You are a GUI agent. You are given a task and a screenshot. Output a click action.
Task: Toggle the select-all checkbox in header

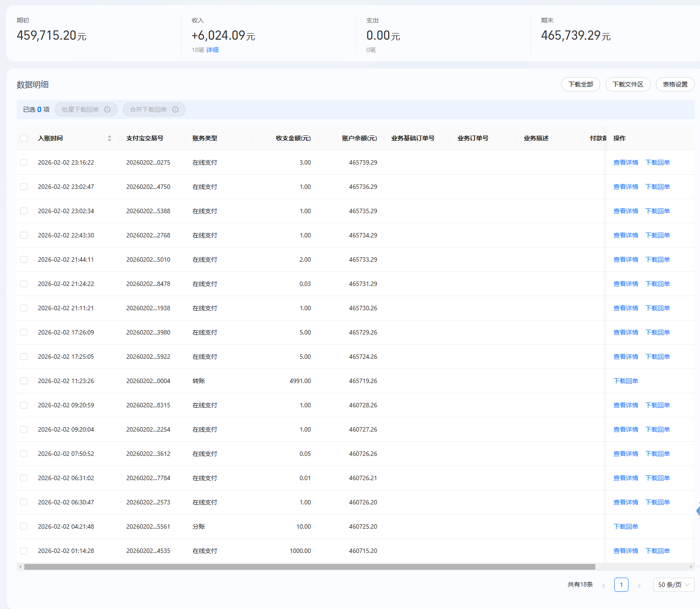[24, 138]
